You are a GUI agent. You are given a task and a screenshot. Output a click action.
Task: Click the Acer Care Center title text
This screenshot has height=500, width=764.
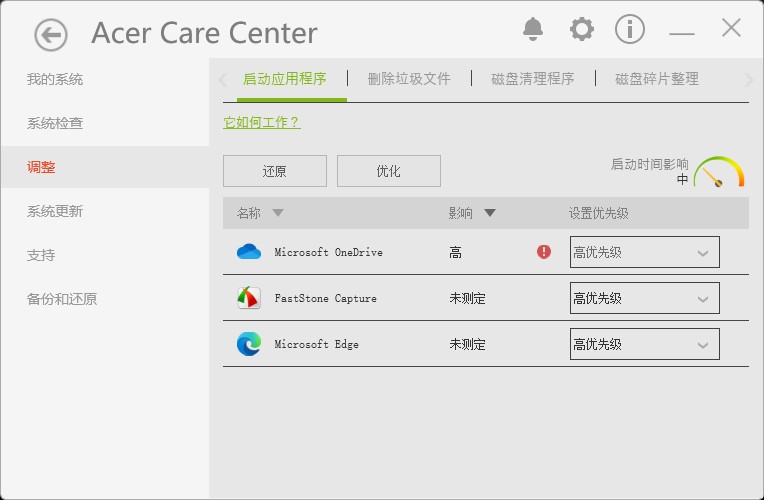pos(205,33)
